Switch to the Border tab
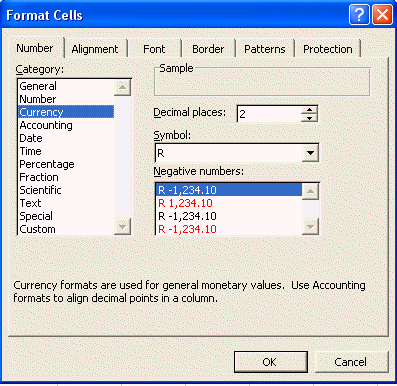 [208, 49]
